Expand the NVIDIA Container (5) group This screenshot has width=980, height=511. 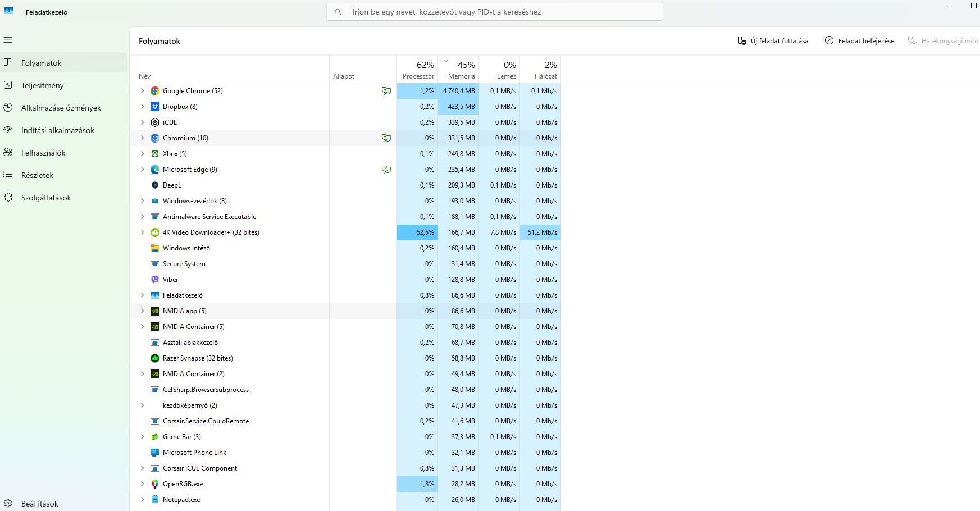[x=142, y=327]
